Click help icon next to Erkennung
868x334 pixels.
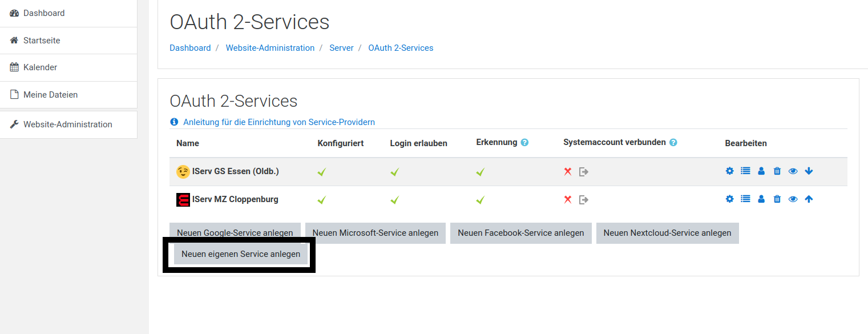(x=524, y=143)
